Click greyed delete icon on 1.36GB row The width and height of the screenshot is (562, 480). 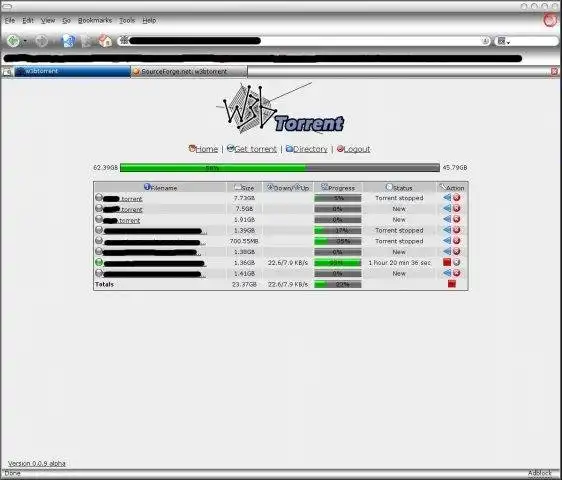pos(457,262)
